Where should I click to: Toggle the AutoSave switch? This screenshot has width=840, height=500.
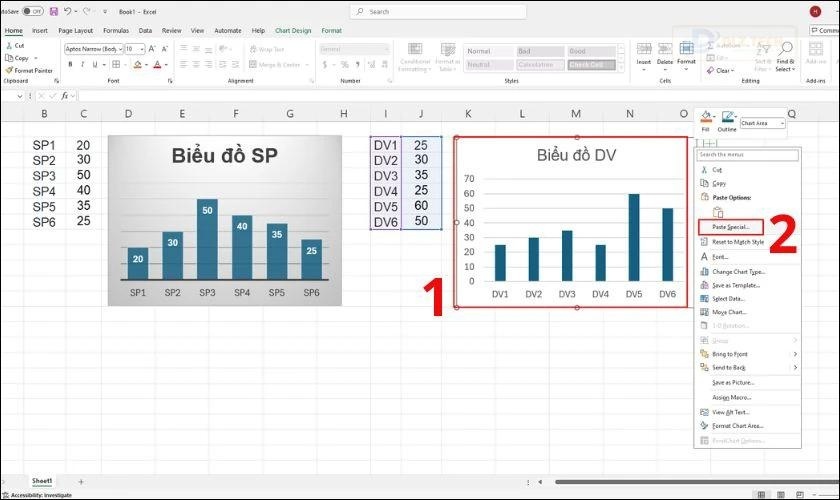(33, 11)
